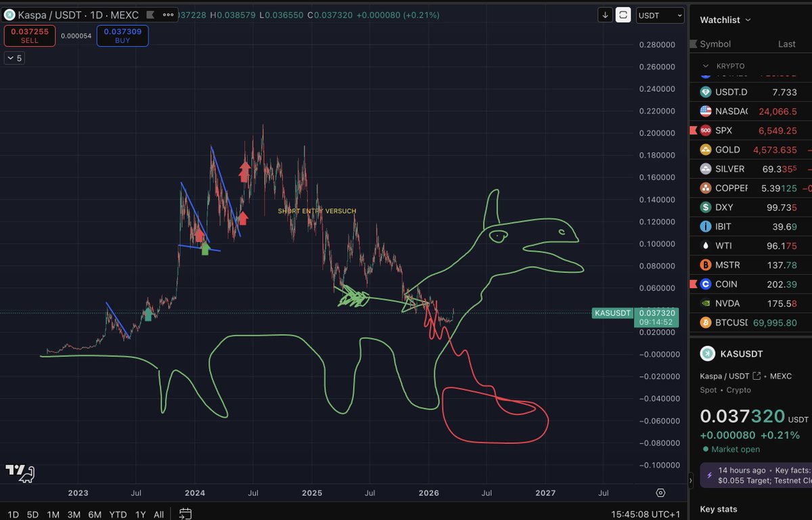Image resolution: width=812 pixels, height=520 pixels.
Task: Collapse the indicators legend showing 5
Action: 14,58
